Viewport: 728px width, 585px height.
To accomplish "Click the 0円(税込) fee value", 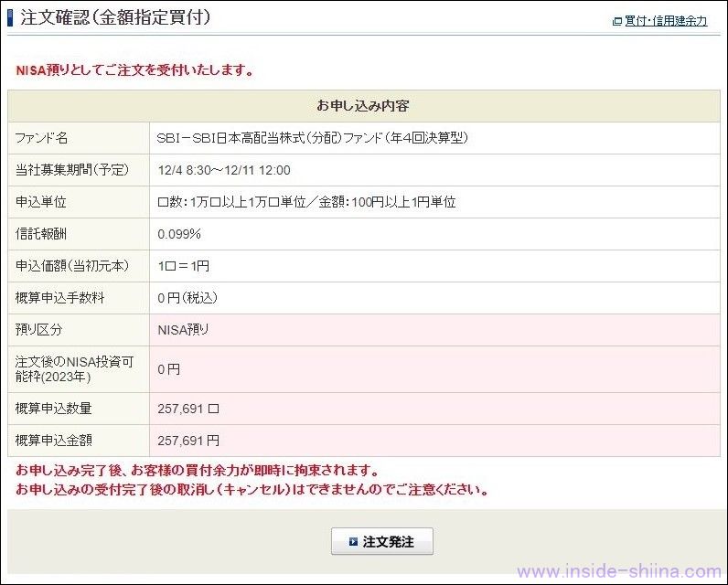I will (187, 298).
